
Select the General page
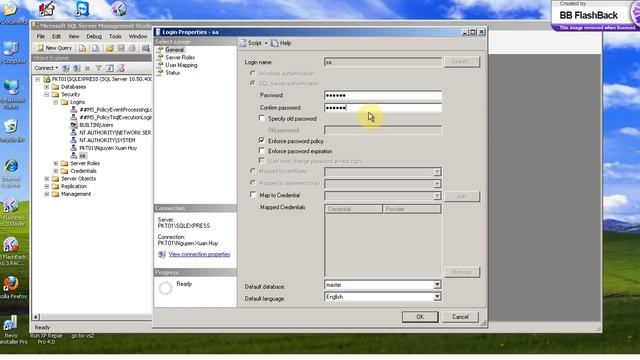pyautogui.click(x=174, y=50)
